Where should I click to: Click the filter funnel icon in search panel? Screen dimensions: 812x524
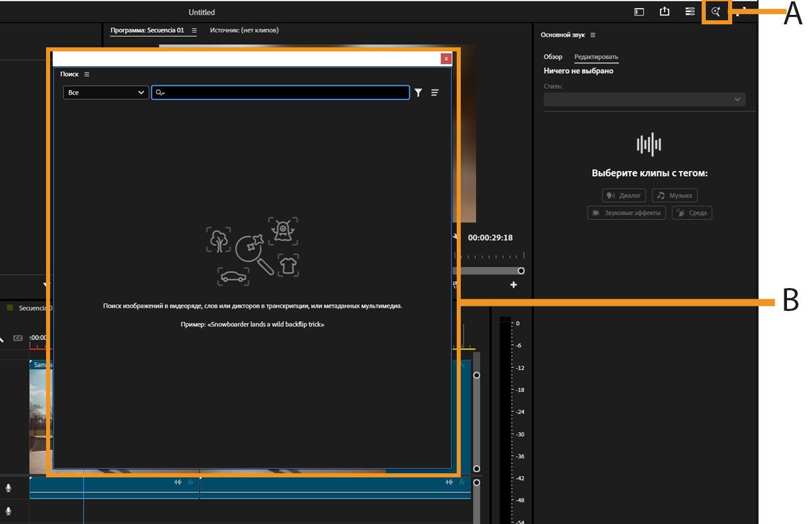pos(418,93)
